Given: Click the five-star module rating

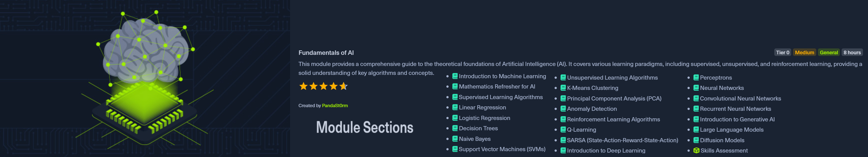Looking at the screenshot, I should (323, 87).
